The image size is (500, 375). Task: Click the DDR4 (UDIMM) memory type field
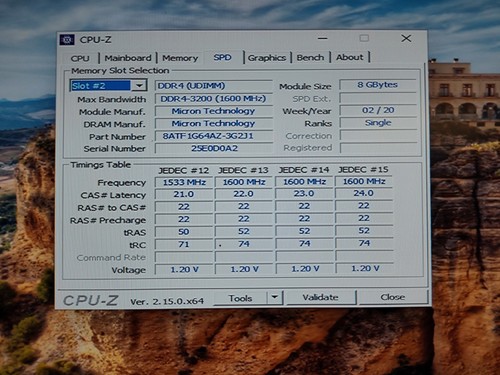(214, 86)
